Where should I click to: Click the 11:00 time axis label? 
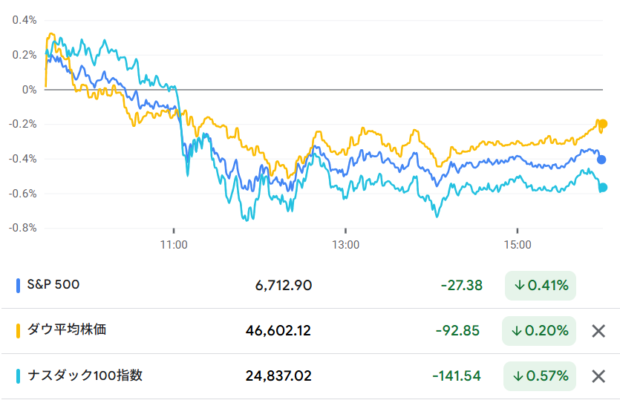coord(174,243)
